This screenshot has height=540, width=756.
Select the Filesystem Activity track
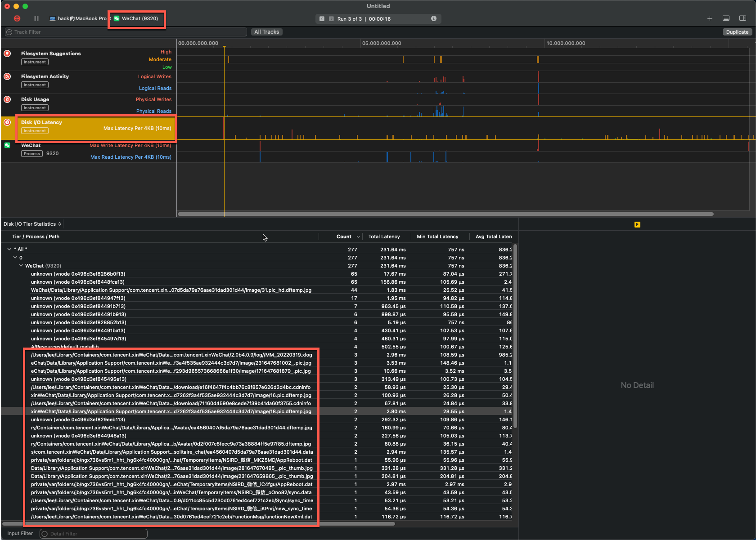(89, 82)
